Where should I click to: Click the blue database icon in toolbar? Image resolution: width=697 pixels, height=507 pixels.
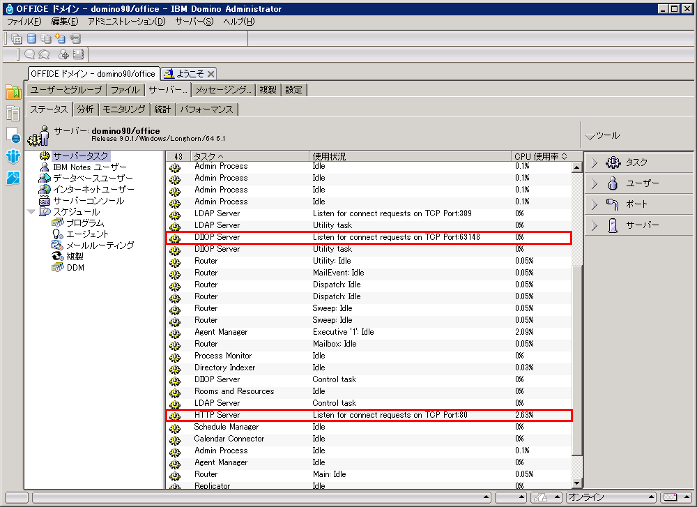pyautogui.click(x=32, y=39)
